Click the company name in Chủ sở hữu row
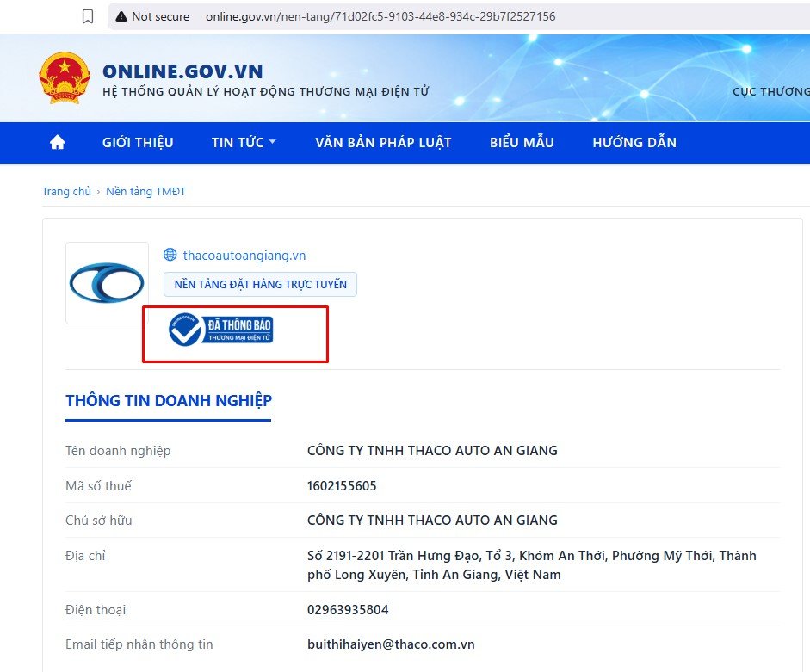Image resolution: width=810 pixels, height=672 pixels. point(432,521)
